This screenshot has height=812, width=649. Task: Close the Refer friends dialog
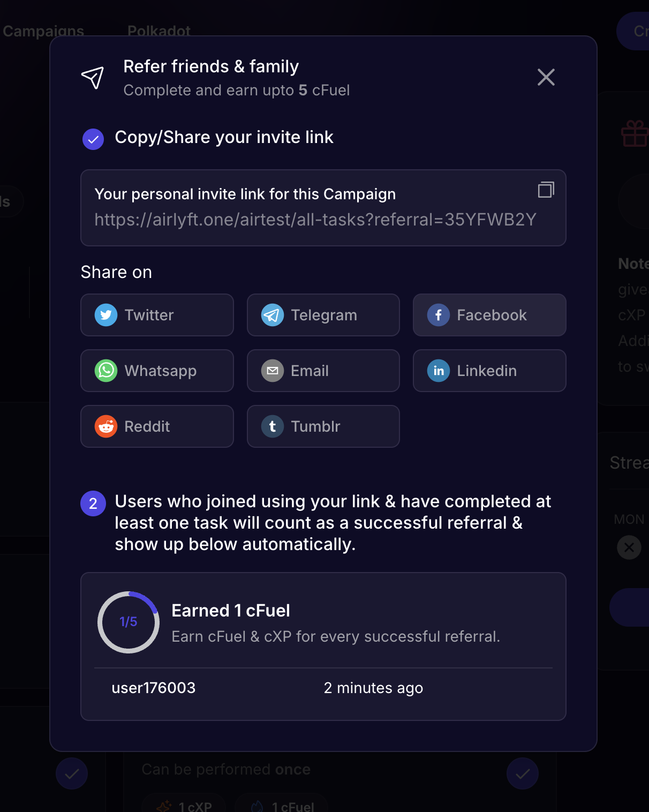pyautogui.click(x=546, y=77)
